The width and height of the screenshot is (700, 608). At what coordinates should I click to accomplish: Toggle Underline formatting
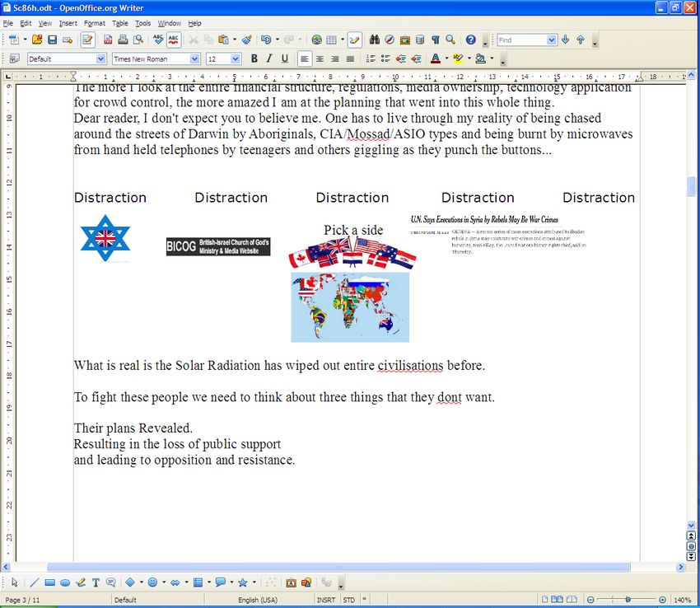click(284, 58)
